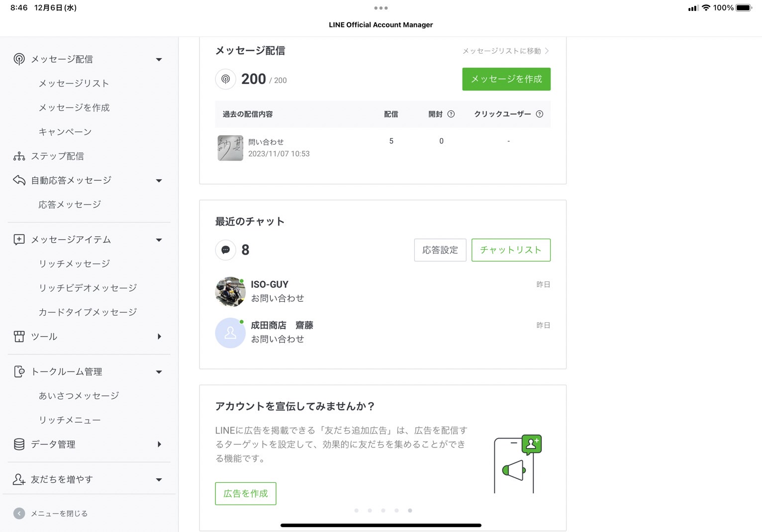The image size is (762, 532).
Task: Click the help icon beside 開封
Action: (x=451, y=114)
